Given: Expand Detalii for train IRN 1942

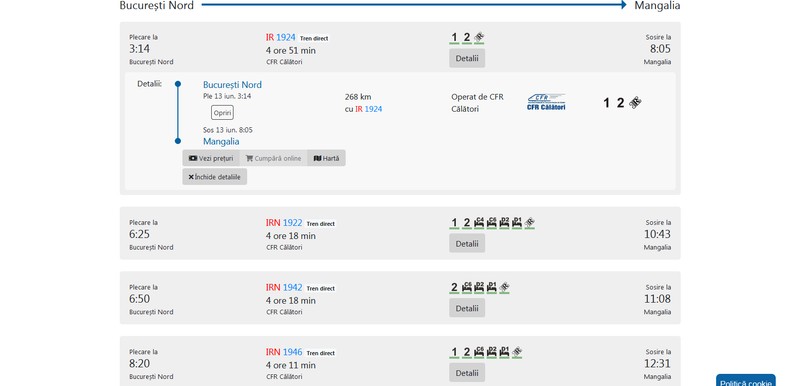Looking at the screenshot, I should click(467, 308).
